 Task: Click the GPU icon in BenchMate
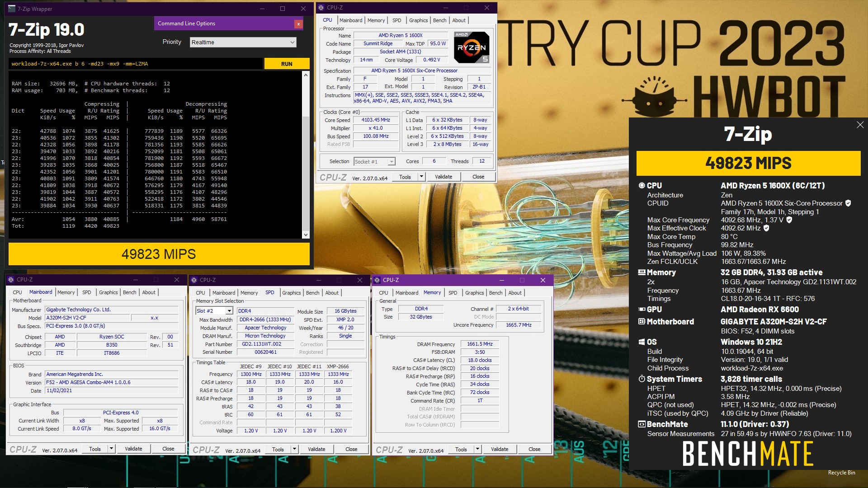642,310
